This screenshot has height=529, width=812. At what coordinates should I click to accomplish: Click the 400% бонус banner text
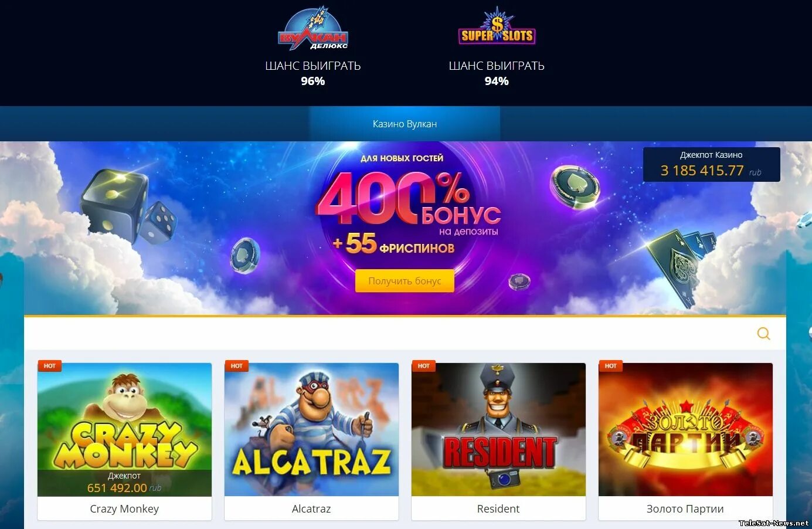(x=409, y=198)
